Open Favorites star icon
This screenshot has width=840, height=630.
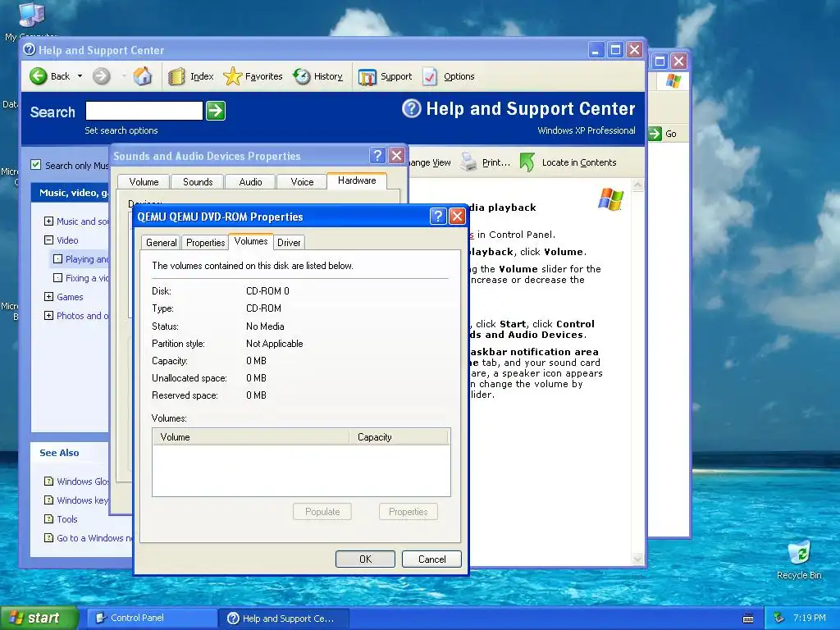point(232,76)
